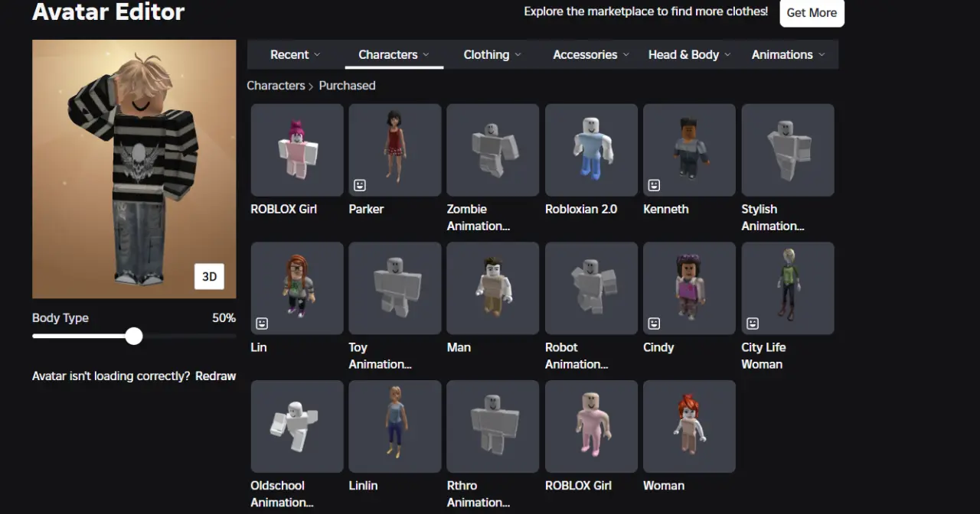Viewport: 980px width, 514px height.
Task: Click the face badge on Parker's card
Action: [x=360, y=185]
